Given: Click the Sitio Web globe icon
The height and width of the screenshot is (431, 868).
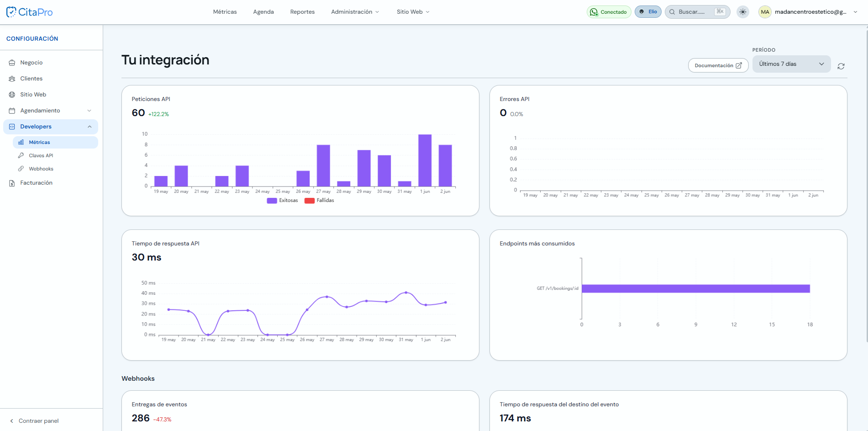Looking at the screenshot, I should point(12,95).
